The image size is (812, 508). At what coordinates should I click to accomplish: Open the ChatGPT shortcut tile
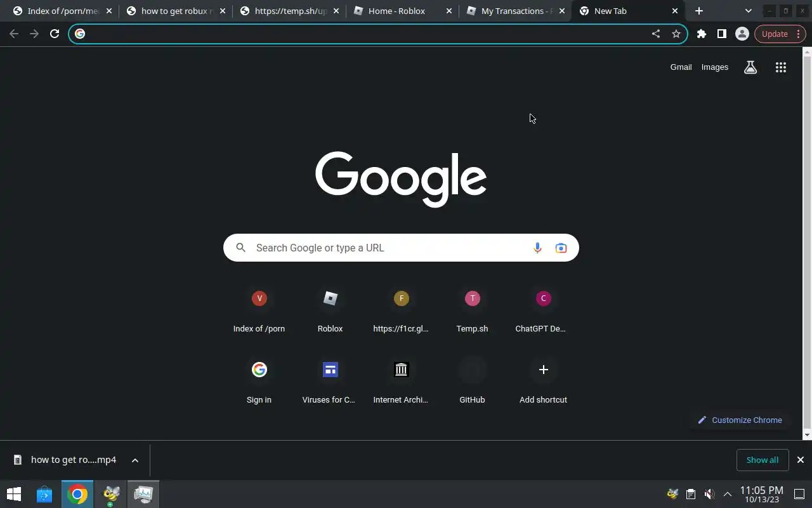coord(543,310)
